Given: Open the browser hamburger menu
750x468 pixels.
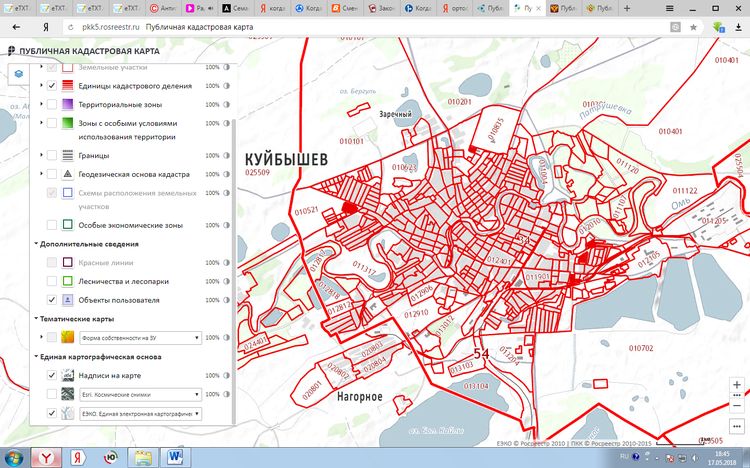Looking at the screenshot, I should tap(670, 8).
